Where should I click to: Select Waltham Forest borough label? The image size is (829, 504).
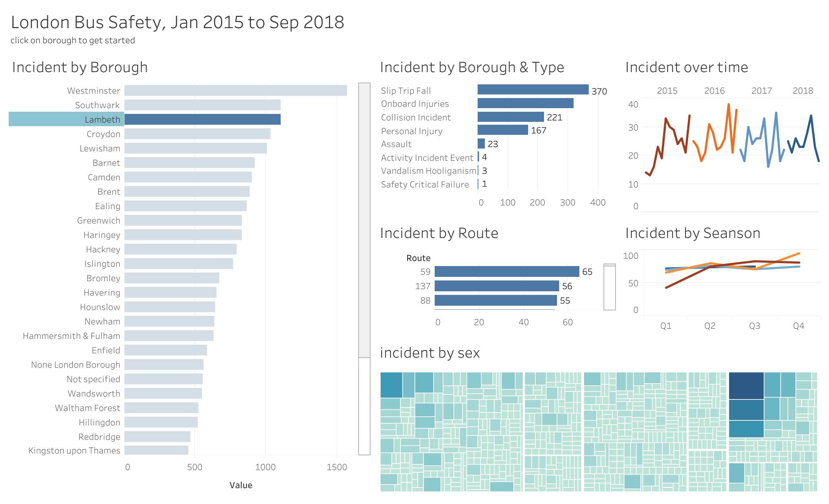tap(88, 408)
